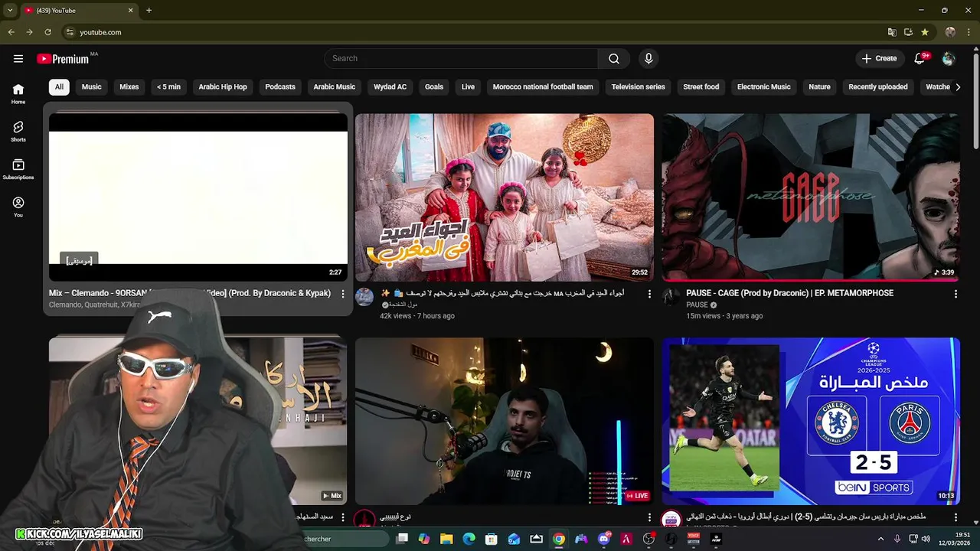Open the CAGE Metamorphose thumbnail

(x=811, y=197)
